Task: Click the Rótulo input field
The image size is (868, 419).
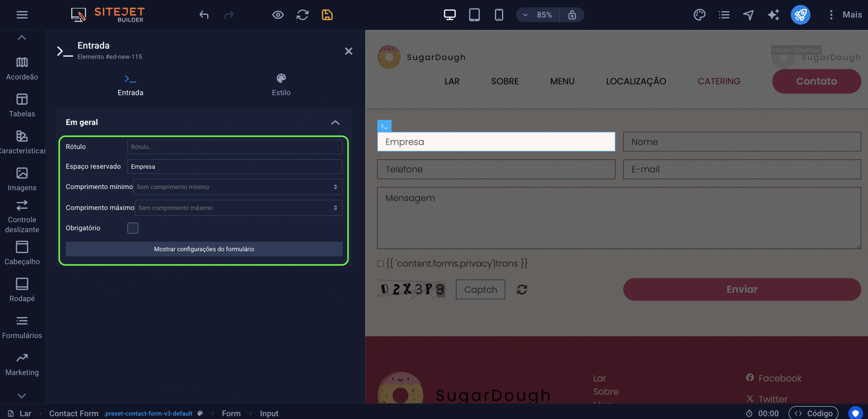Action: [235, 147]
